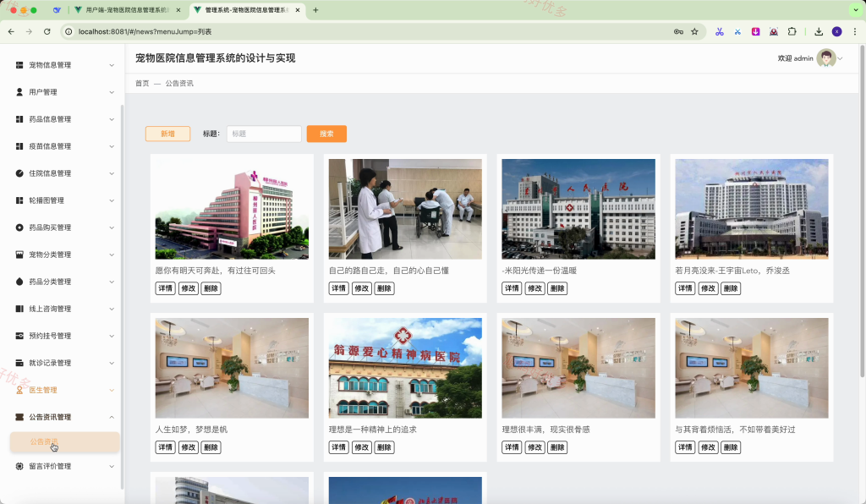Click the 留言评价管理 sidebar icon
The width and height of the screenshot is (866, 504).
19,466
